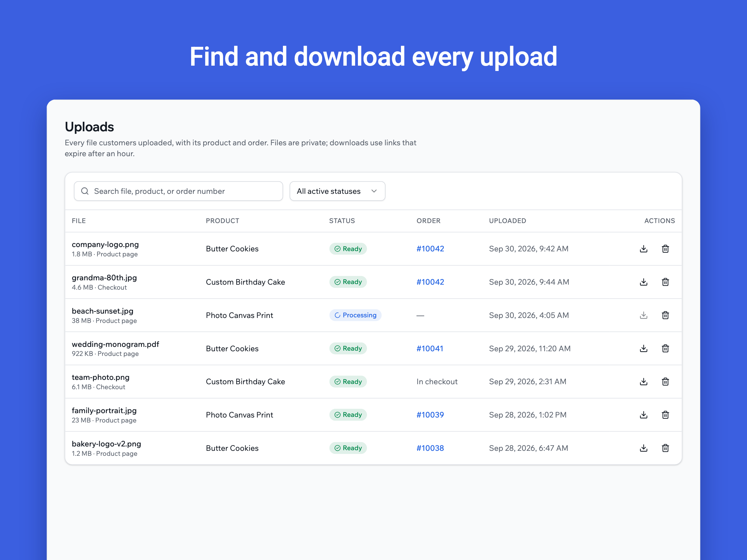Delete beach-sunset.jpg upload
Viewport: 747px width, 560px height.
pos(665,315)
